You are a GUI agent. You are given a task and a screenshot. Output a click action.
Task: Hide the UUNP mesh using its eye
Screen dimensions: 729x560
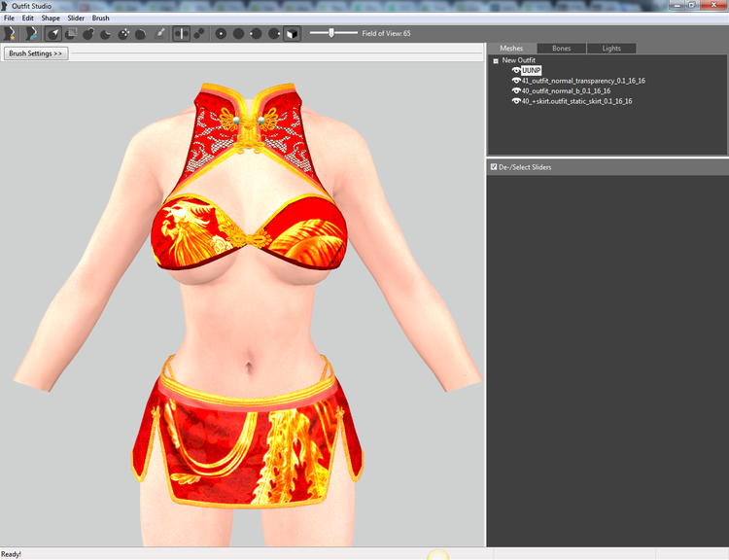(x=516, y=70)
